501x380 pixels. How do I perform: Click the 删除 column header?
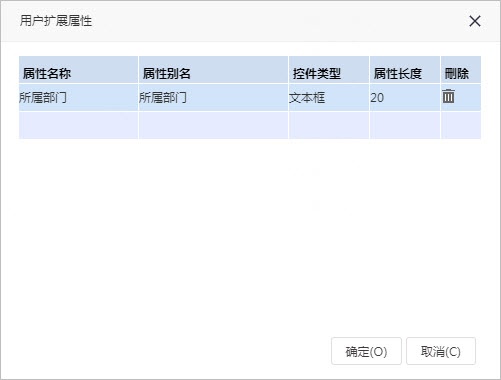point(461,70)
